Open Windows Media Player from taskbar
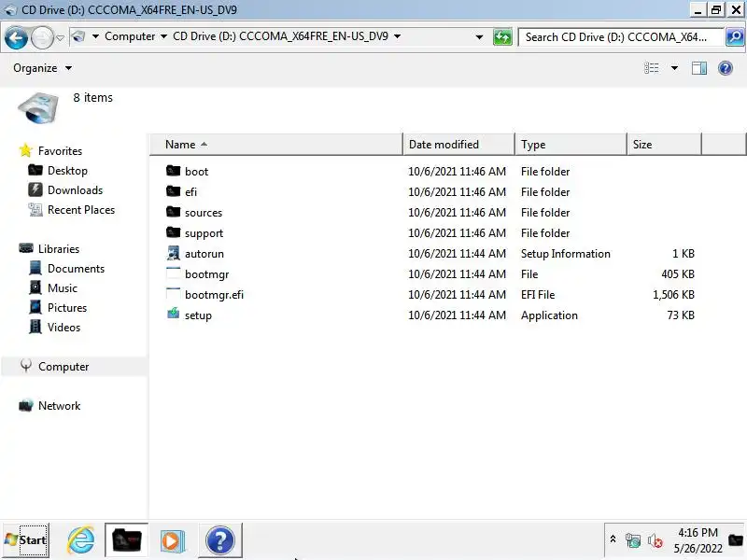This screenshot has height=560, width=747. (x=173, y=540)
